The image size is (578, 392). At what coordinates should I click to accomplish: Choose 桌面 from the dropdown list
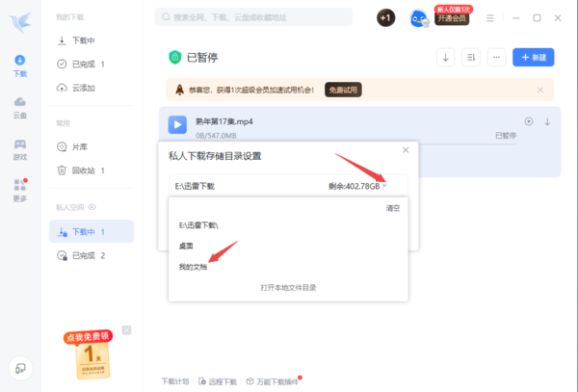[x=186, y=246]
